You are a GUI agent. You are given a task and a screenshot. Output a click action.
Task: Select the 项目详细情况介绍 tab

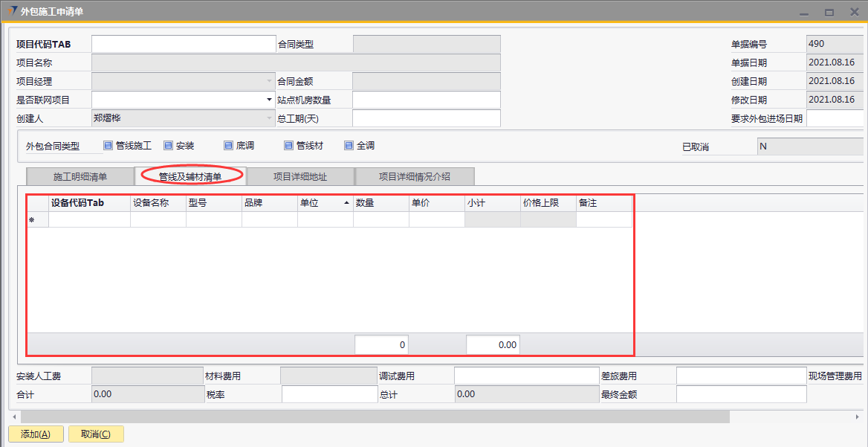414,176
